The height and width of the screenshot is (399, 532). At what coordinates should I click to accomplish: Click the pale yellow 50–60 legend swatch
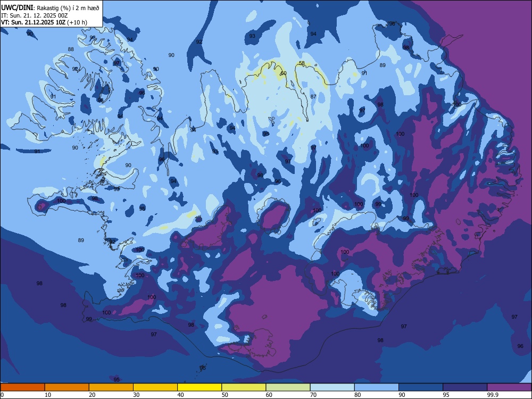[244, 387]
